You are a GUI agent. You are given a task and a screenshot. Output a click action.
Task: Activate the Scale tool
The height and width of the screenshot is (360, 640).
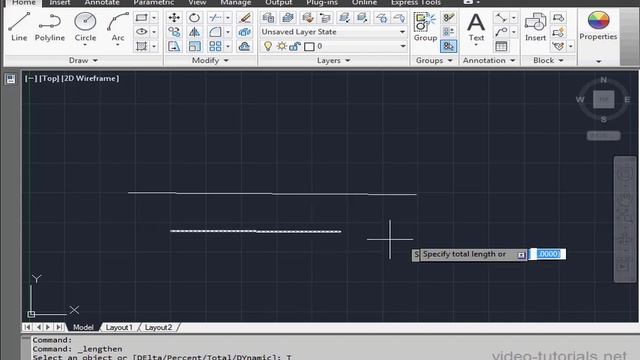click(194, 46)
